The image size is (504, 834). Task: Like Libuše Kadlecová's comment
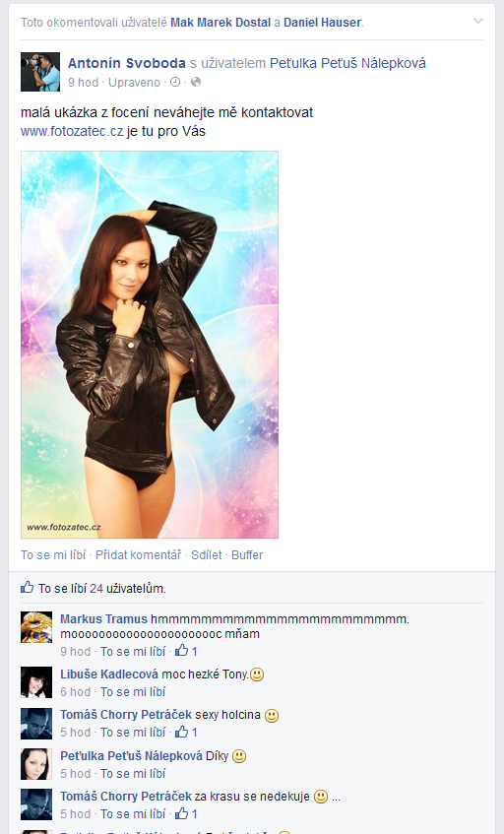[x=133, y=691]
